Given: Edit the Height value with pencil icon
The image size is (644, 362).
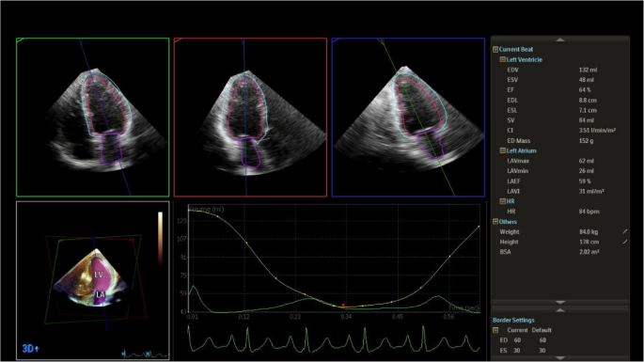Looking at the screenshot, I should click(624, 242).
